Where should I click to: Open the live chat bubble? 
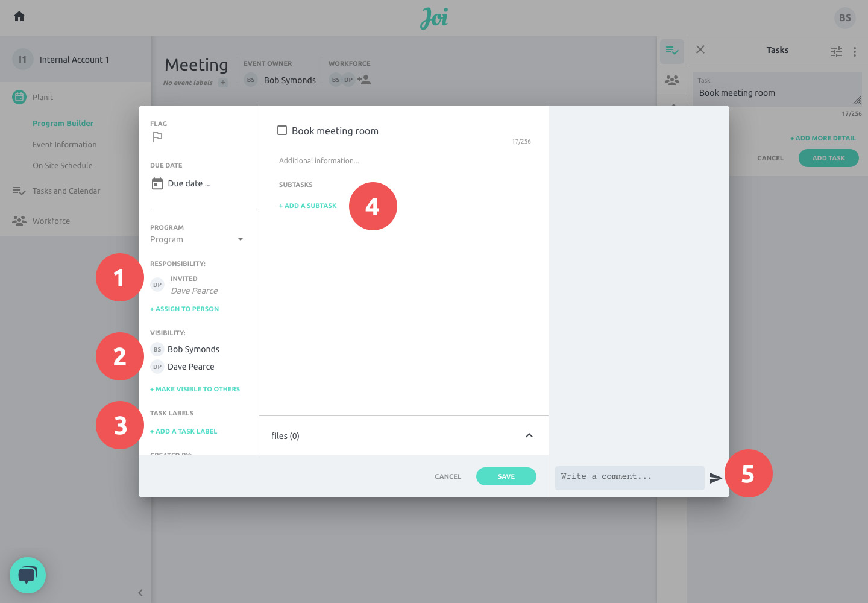pos(28,575)
